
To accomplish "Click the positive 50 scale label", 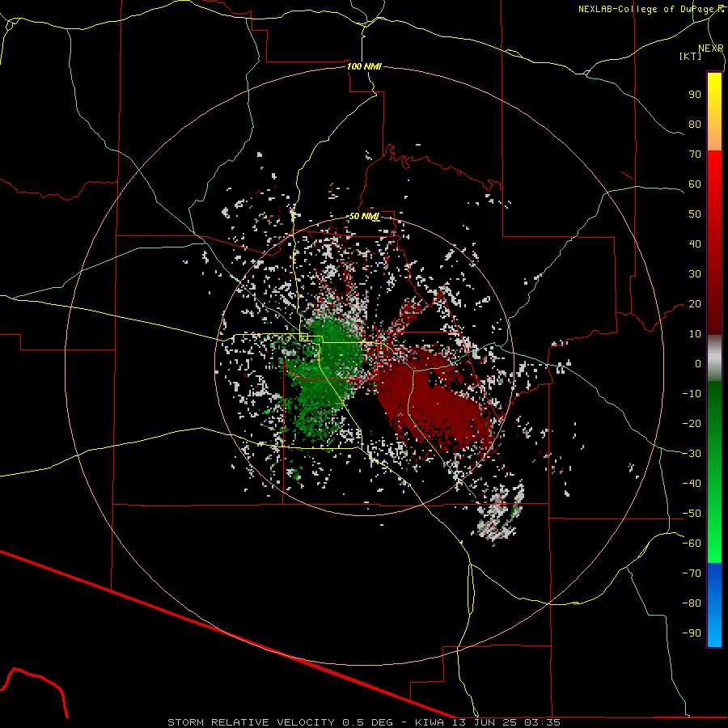I will [695, 214].
